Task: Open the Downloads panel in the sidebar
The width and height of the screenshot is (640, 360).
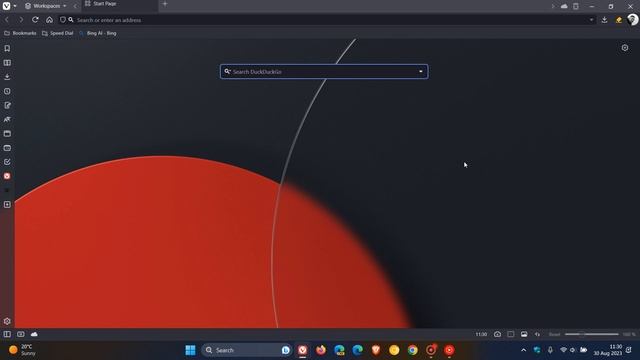Action: pyautogui.click(x=7, y=77)
